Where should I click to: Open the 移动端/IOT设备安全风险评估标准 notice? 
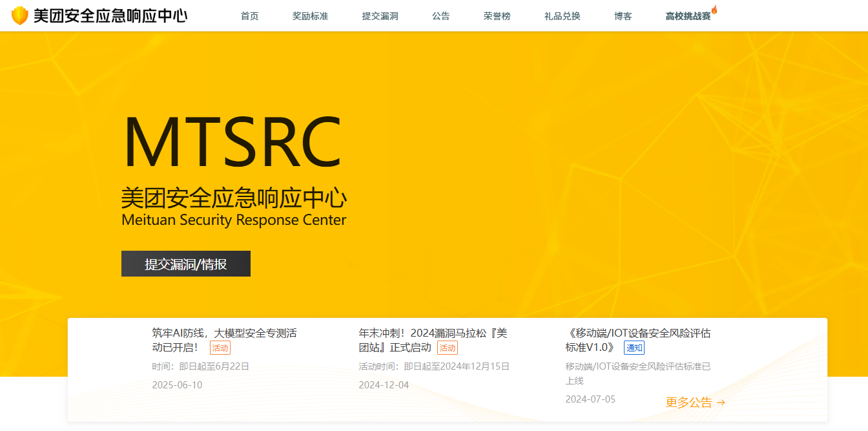click(638, 333)
